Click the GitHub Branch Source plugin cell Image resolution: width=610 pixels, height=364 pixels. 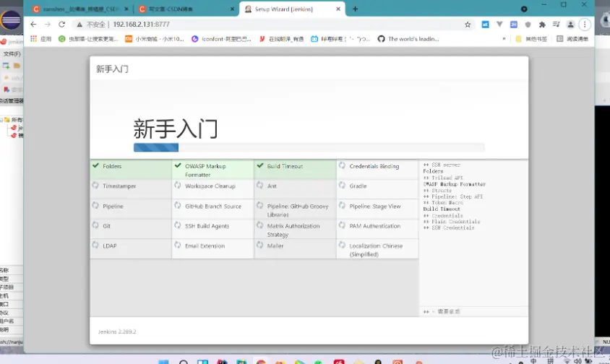click(x=212, y=209)
